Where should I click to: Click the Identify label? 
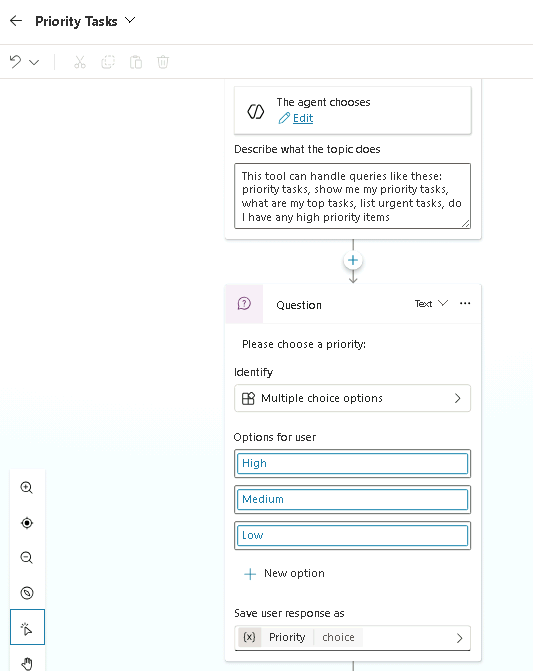click(x=253, y=372)
